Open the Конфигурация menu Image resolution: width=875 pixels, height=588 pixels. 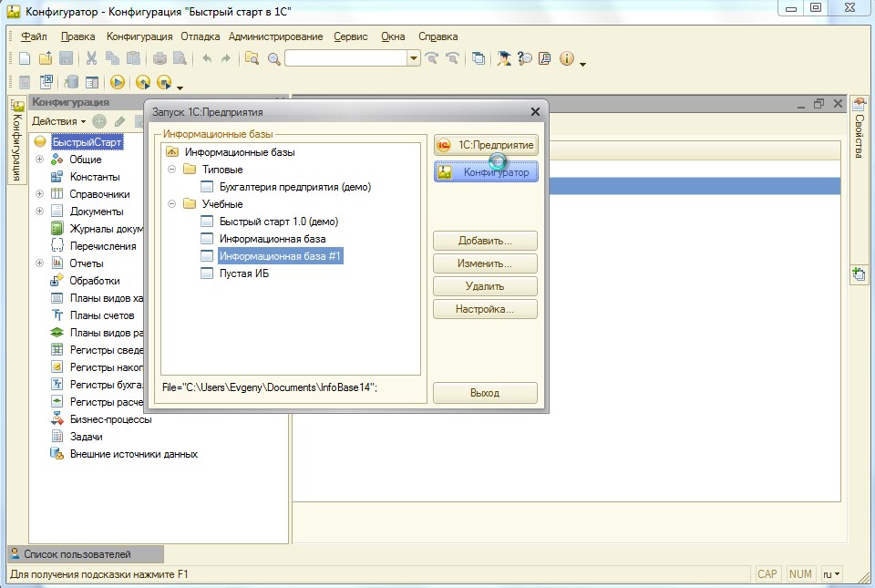[x=139, y=36]
